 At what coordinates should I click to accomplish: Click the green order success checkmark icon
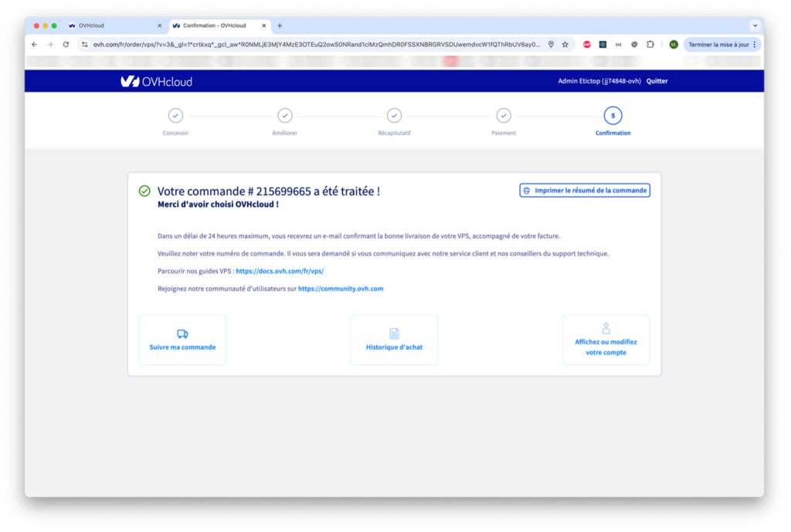[144, 191]
